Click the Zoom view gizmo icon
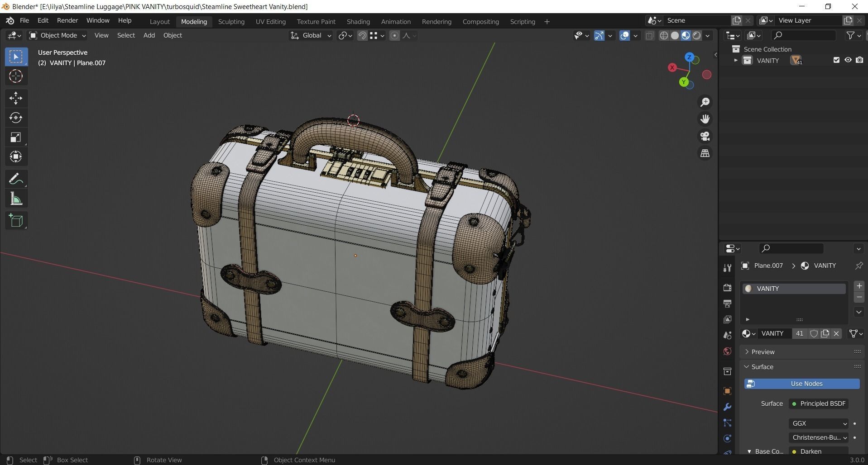The image size is (868, 465). pos(705,102)
